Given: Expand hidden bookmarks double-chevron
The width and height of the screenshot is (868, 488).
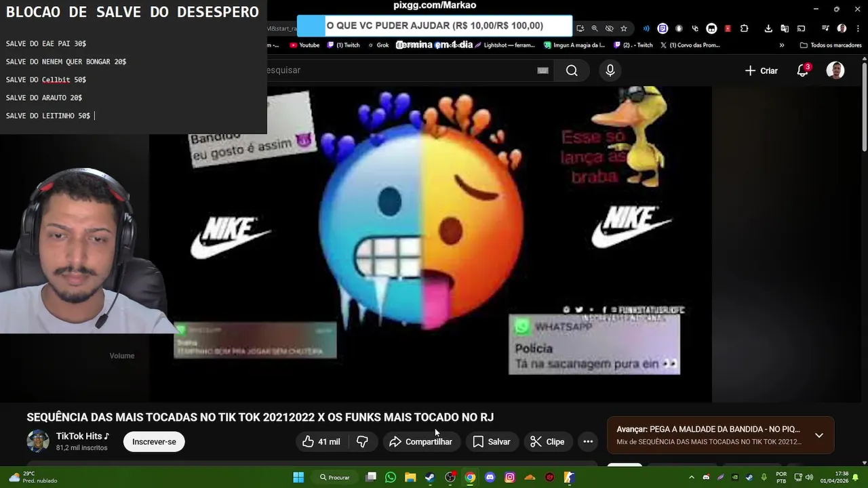Looking at the screenshot, I should pyautogui.click(x=782, y=45).
